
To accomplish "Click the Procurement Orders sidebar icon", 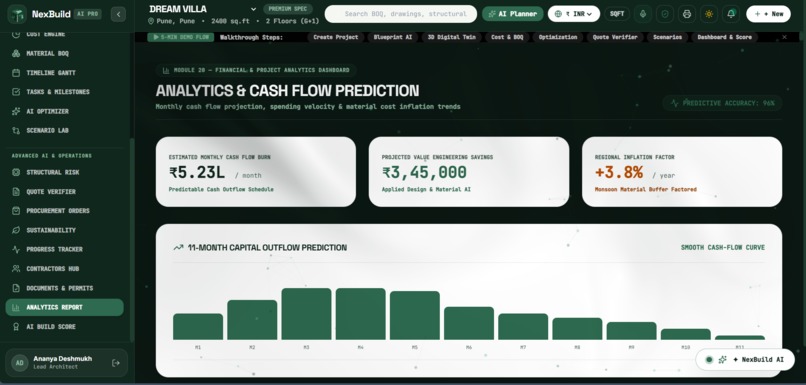I will tap(16, 211).
